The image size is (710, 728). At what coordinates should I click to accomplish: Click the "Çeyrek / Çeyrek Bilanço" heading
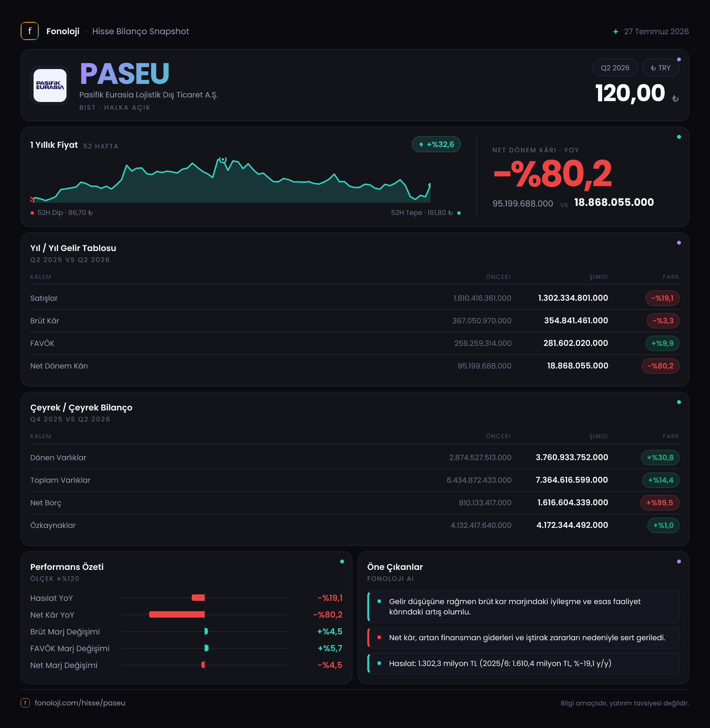tap(81, 408)
